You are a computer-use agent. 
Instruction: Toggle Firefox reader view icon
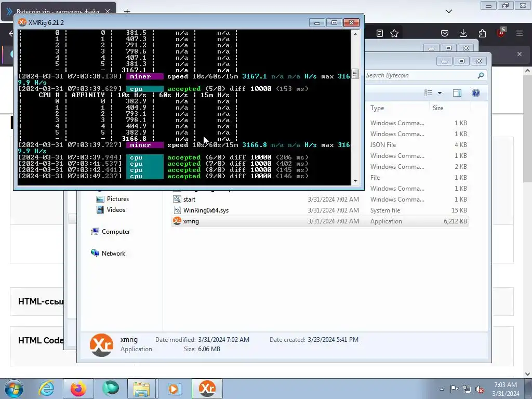(380, 33)
